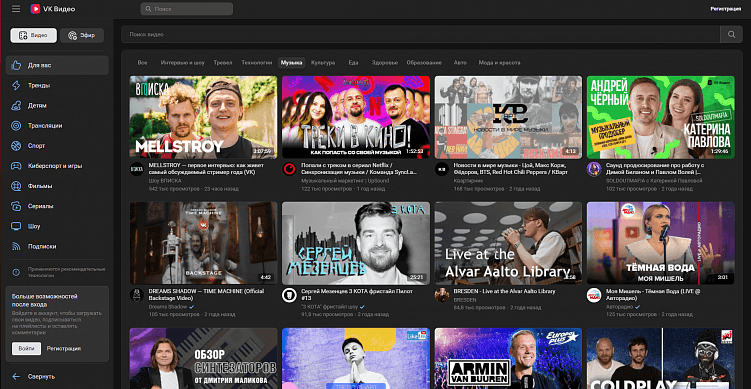This screenshot has height=389, width=751.
Task: Click the Сериалы sidebar icon
Action: [x=16, y=206]
